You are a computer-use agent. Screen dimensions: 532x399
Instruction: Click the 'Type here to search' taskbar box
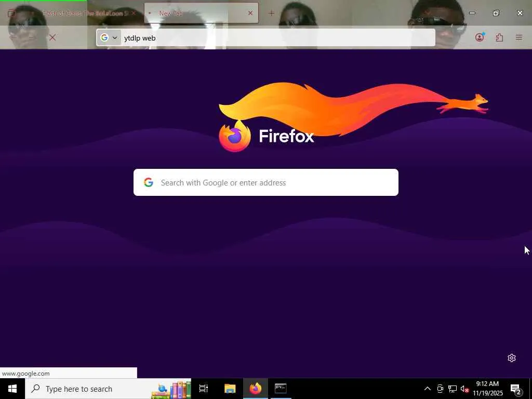pyautogui.click(x=108, y=389)
